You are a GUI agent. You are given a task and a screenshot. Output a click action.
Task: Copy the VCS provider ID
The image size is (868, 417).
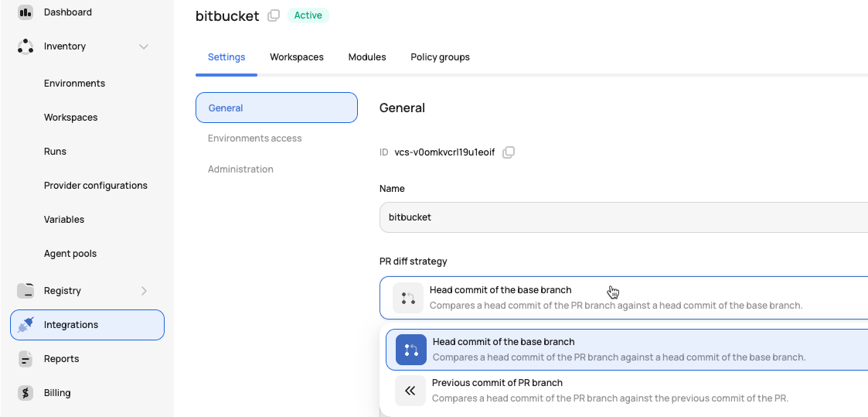click(x=508, y=152)
